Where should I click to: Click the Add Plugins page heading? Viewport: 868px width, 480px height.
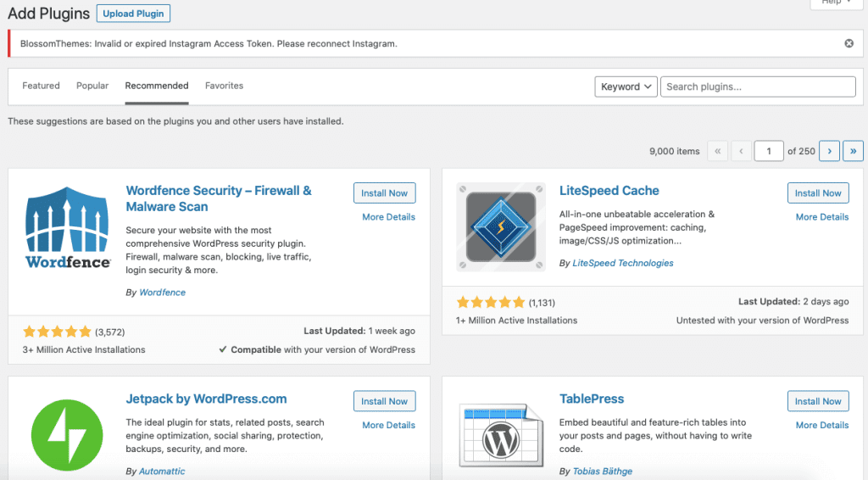48,14
